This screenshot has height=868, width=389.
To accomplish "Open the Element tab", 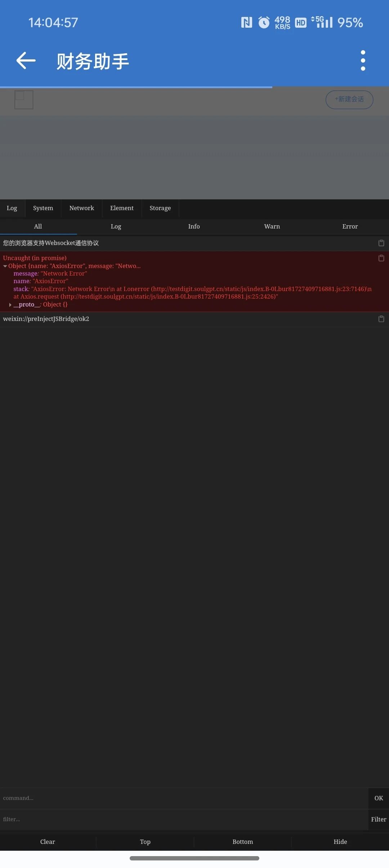I will pyautogui.click(x=122, y=208).
